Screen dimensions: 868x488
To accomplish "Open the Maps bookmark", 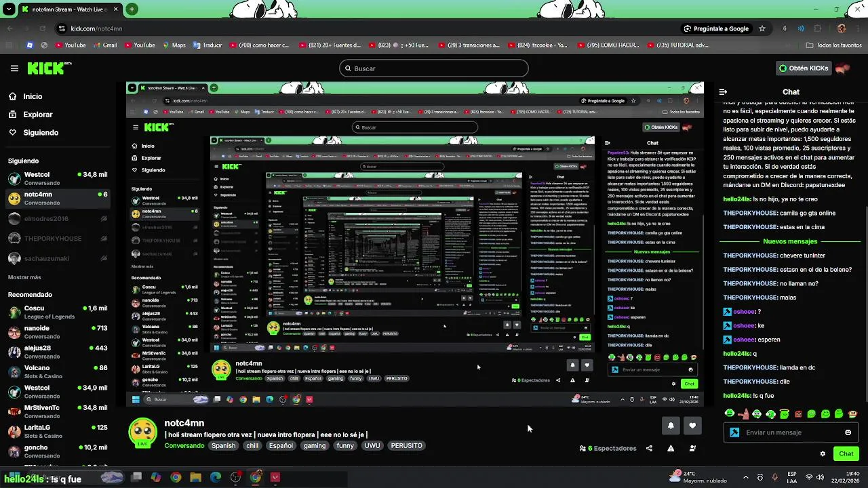I will pos(174,45).
